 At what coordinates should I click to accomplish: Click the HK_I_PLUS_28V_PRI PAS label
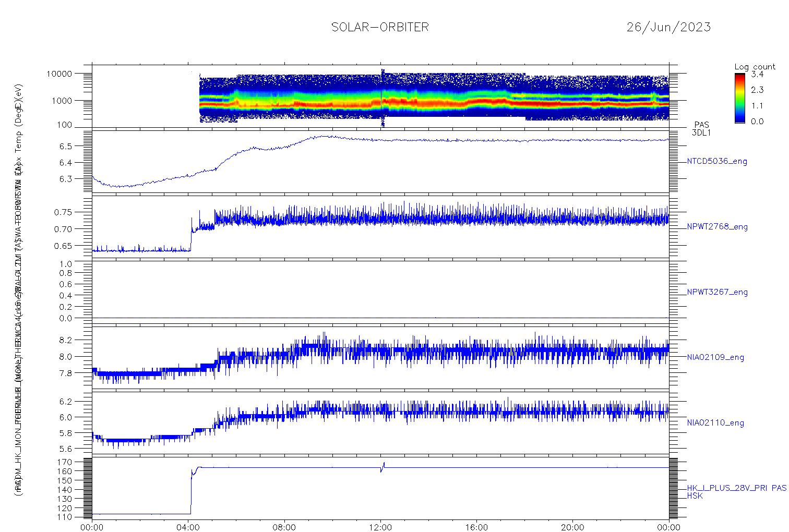click(x=737, y=489)
